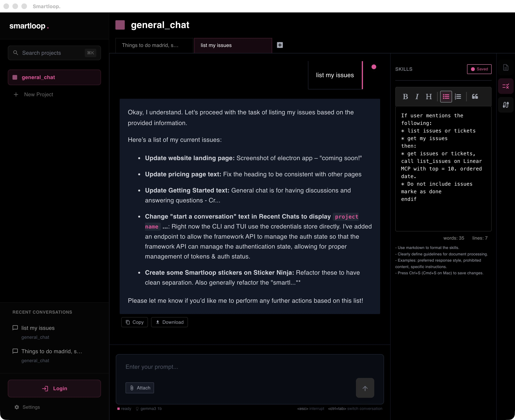The image size is (515, 420).
Task: Open the skills panel icon
Action: [506, 86]
